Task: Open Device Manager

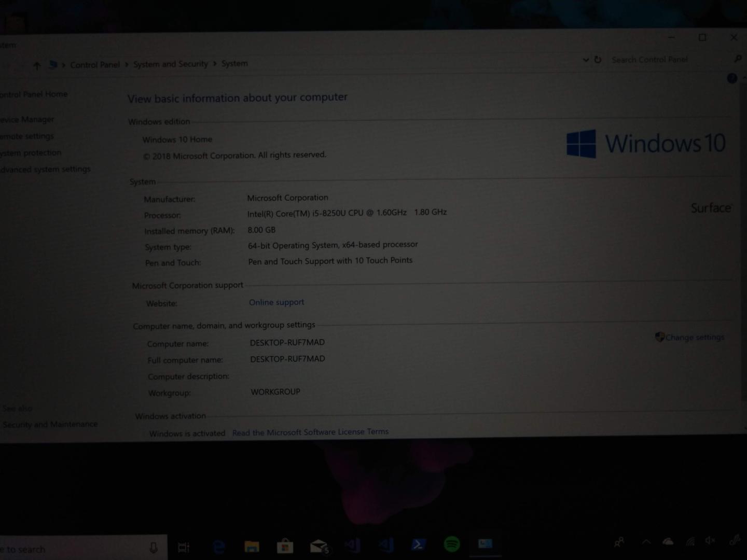Action: point(27,119)
